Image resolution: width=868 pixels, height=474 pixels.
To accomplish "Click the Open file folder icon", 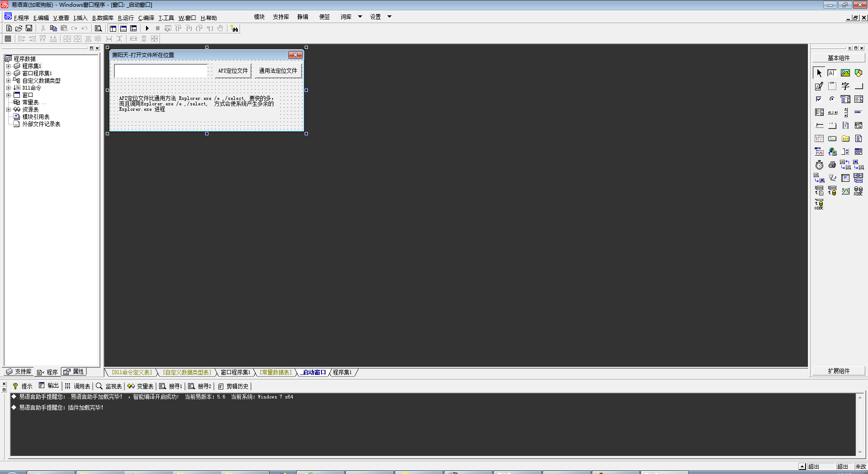I will point(19,28).
